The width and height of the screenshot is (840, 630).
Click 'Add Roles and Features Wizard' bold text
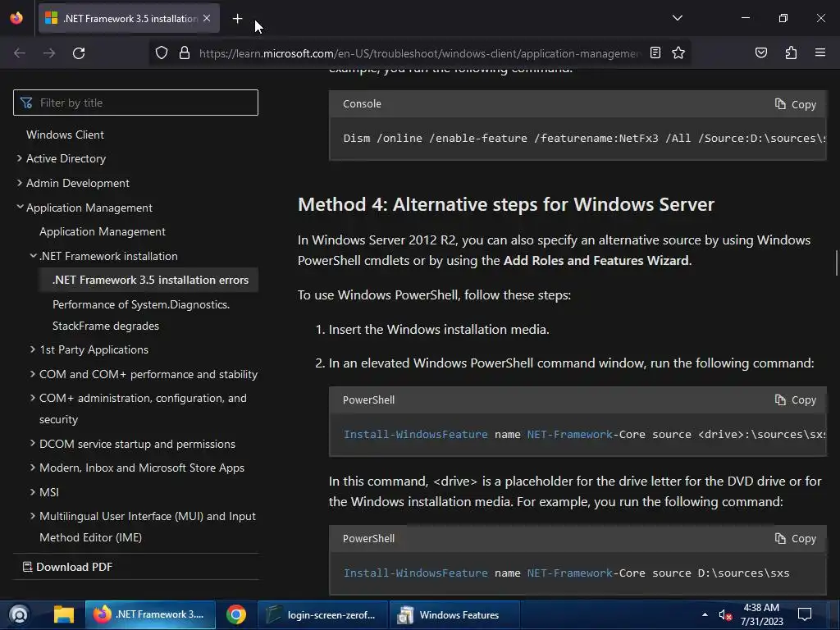(596, 260)
